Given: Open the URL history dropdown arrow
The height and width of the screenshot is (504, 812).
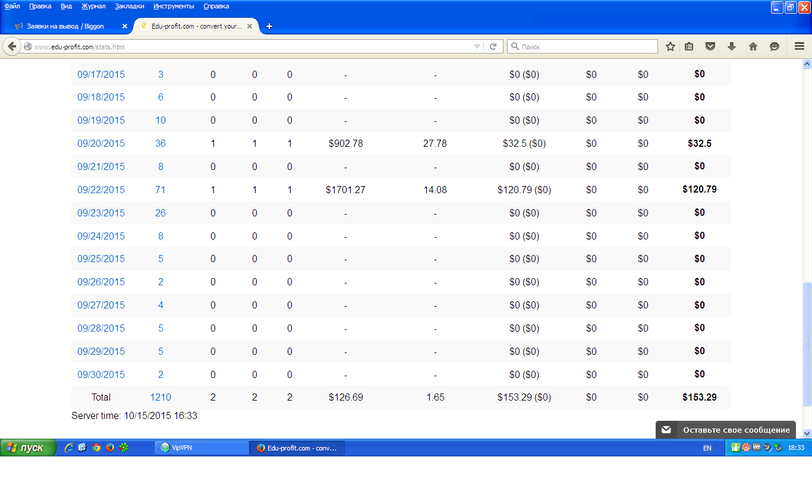Looking at the screenshot, I should (x=477, y=46).
